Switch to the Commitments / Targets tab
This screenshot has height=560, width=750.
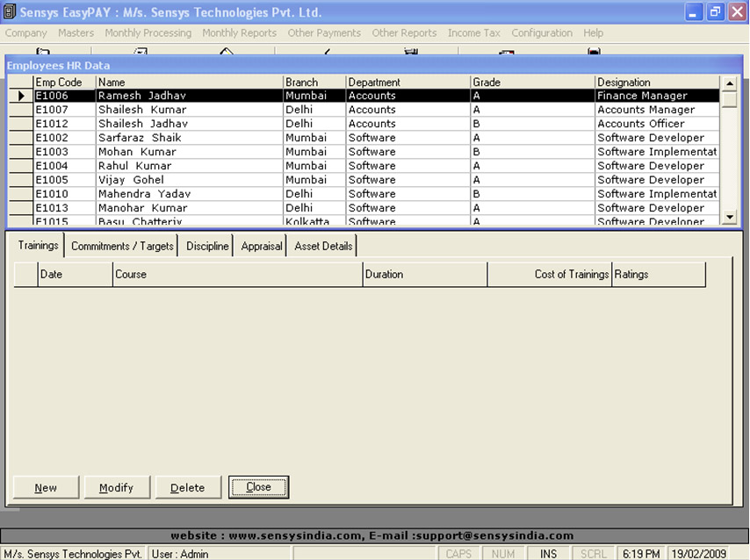click(122, 246)
